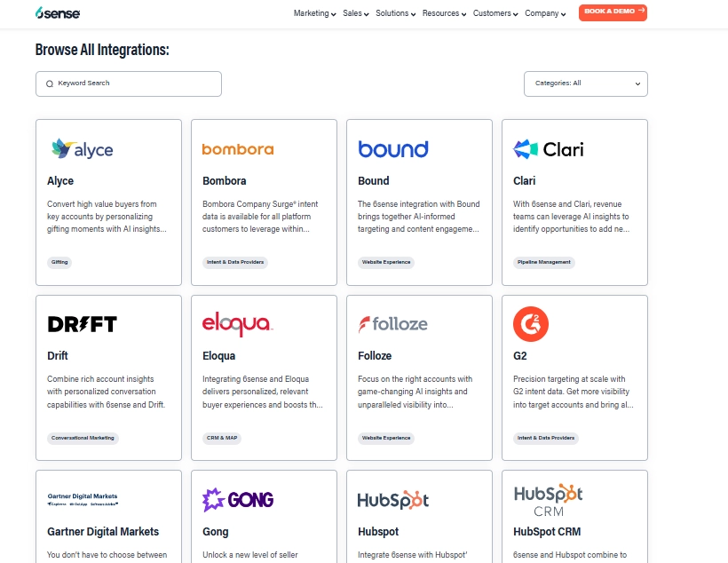Click the Clari logo
728x563 pixels.
549,149
